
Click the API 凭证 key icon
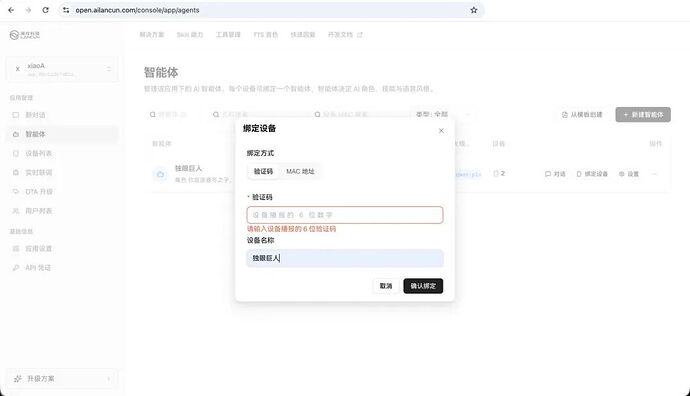tap(16, 268)
